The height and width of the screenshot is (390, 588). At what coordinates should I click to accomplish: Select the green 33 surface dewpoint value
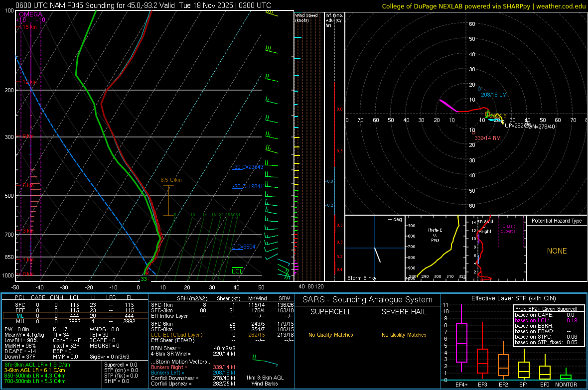(x=144, y=279)
